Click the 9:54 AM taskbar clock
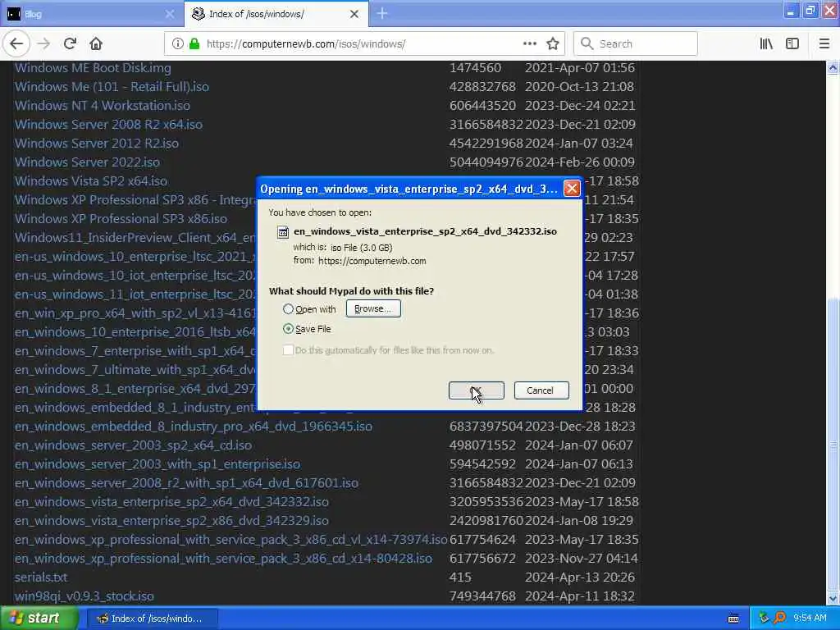This screenshot has height=630, width=840. 810,619
